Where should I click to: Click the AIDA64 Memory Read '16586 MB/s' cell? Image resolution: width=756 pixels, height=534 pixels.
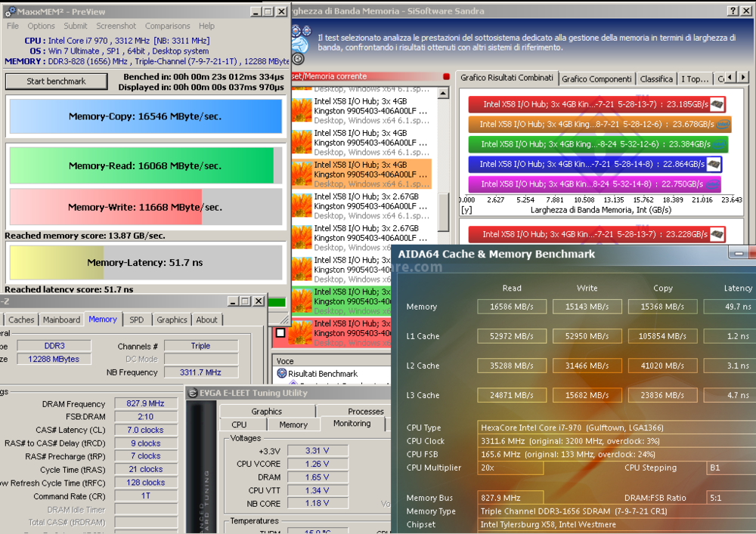click(x=512, y=307)
